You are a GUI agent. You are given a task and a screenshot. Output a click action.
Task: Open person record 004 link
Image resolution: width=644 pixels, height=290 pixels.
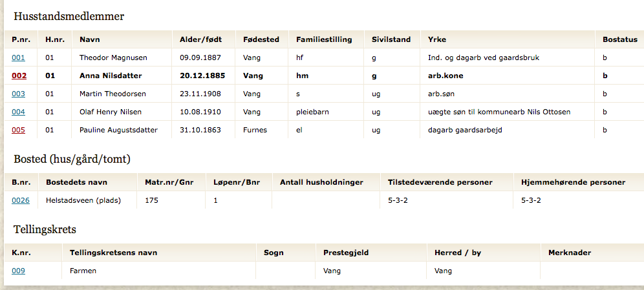(18, 112)
